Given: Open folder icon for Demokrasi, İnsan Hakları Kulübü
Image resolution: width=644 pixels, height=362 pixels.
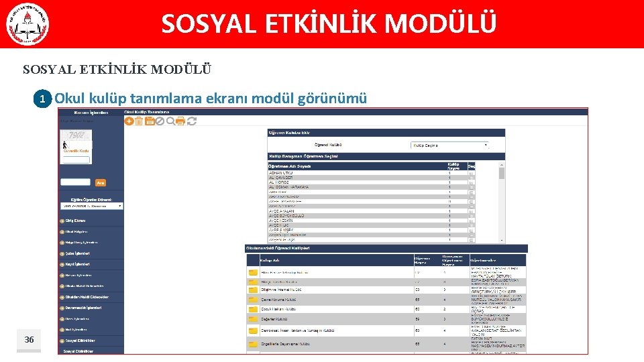Looking at the screenshot, I should click(253, 330).
